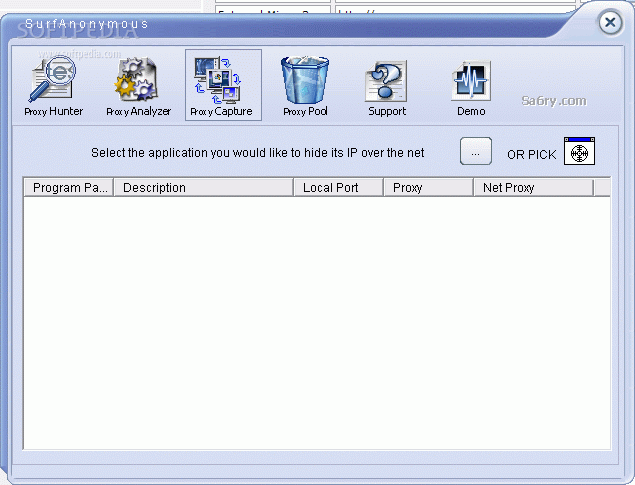Image resolution: width=635 pixels, height=485 pixels.
Task: Click the browse ellipsis button
Action: 476,151
